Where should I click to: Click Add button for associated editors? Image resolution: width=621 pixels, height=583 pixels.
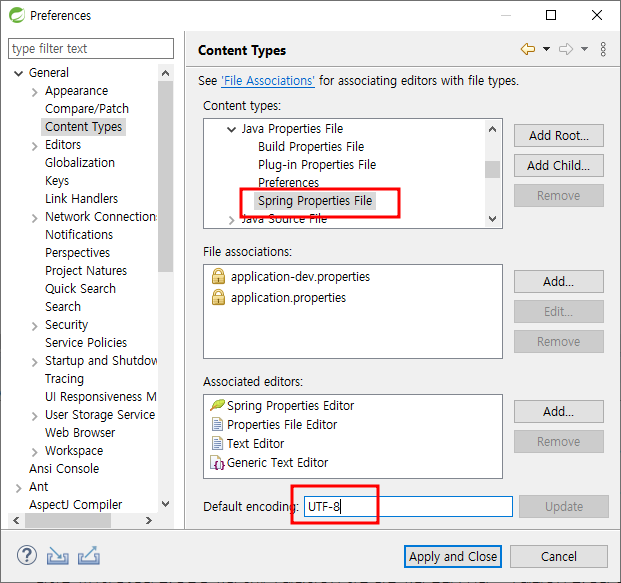pos(559,412)
